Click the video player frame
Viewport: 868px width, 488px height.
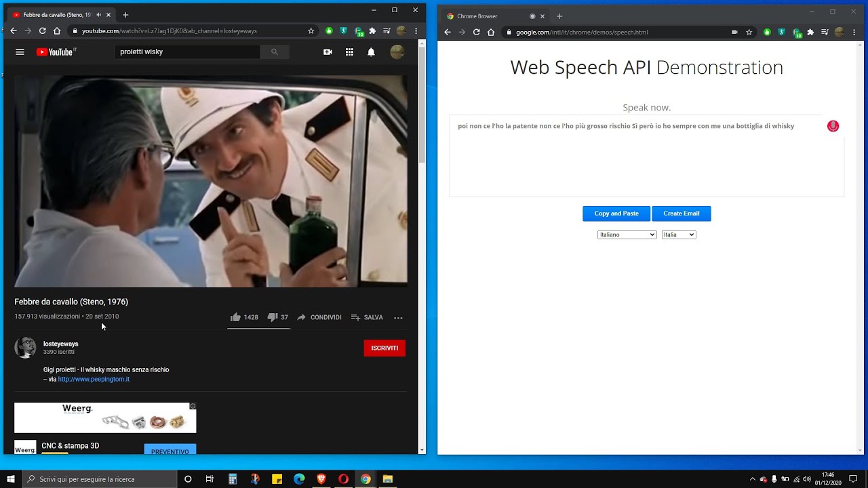pyautogui.click(x=211, y=181)
